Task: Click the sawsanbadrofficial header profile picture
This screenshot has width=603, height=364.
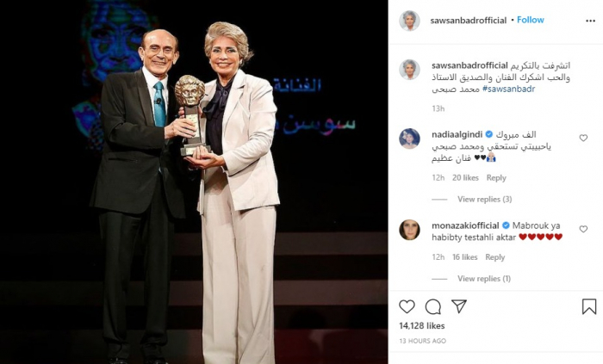Action: click(x=409, y=21)
